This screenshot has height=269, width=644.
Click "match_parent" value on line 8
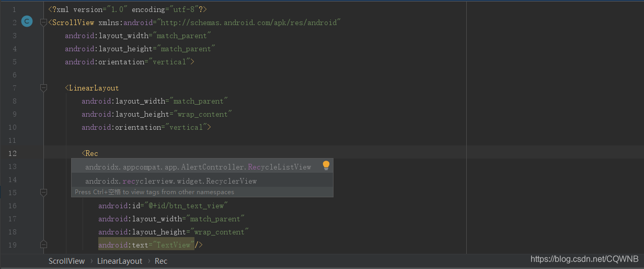(199, 101)
